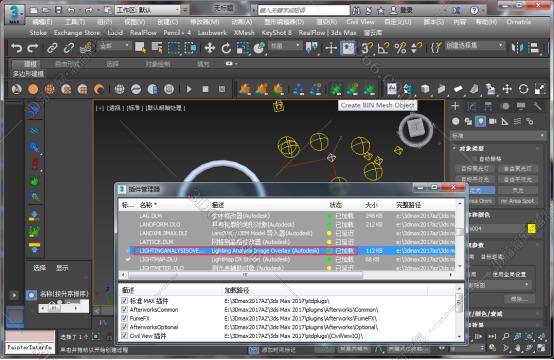
Task: Open the selection filter dropdown
Action: click(114, 46)
